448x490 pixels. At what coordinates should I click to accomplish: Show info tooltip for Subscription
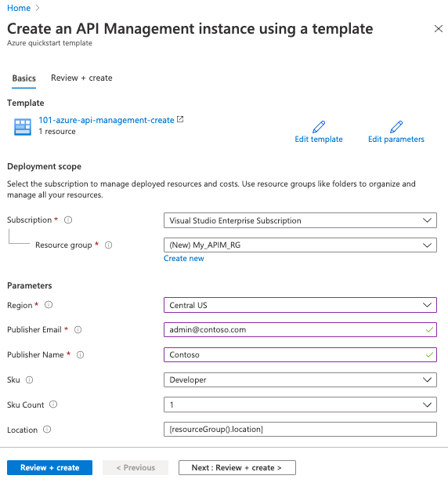68,220
